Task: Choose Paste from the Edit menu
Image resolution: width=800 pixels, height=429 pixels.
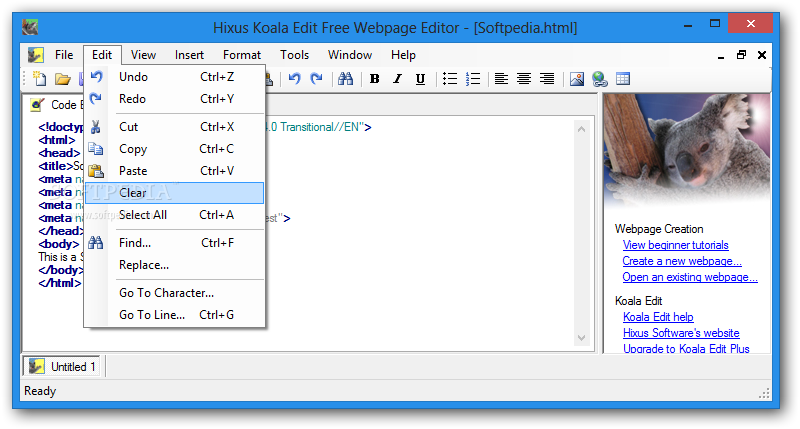Action: (x=174, y=171)
